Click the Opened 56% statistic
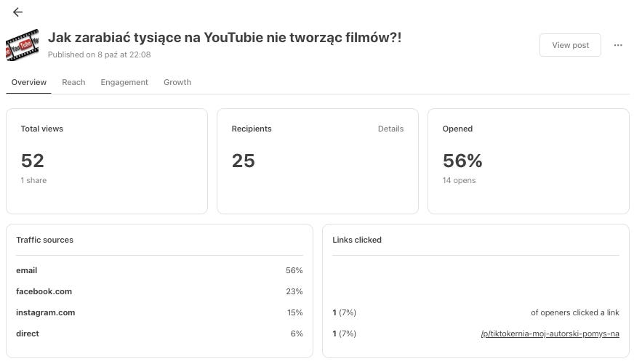 point(462,161)
